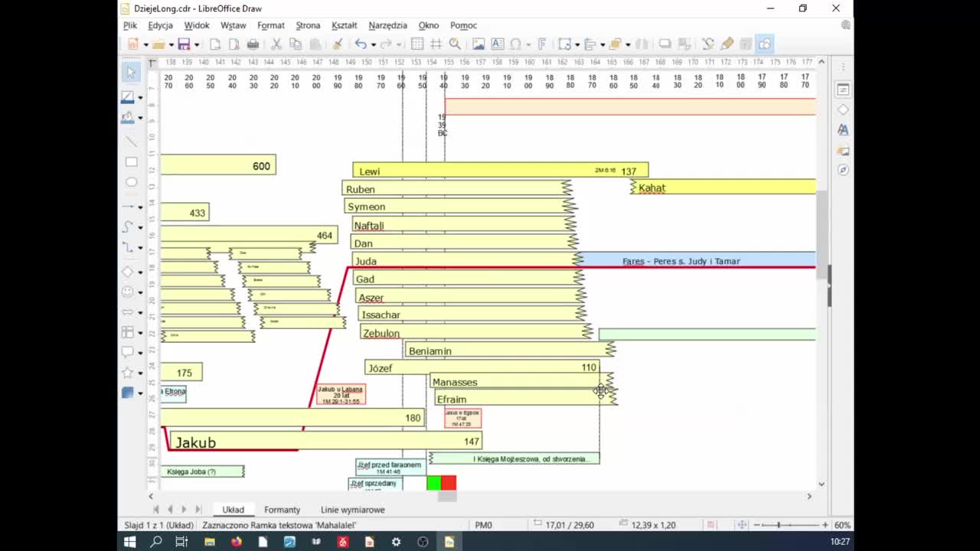Open the Zoom & Pan magnifier tool

tap(455, 44)
